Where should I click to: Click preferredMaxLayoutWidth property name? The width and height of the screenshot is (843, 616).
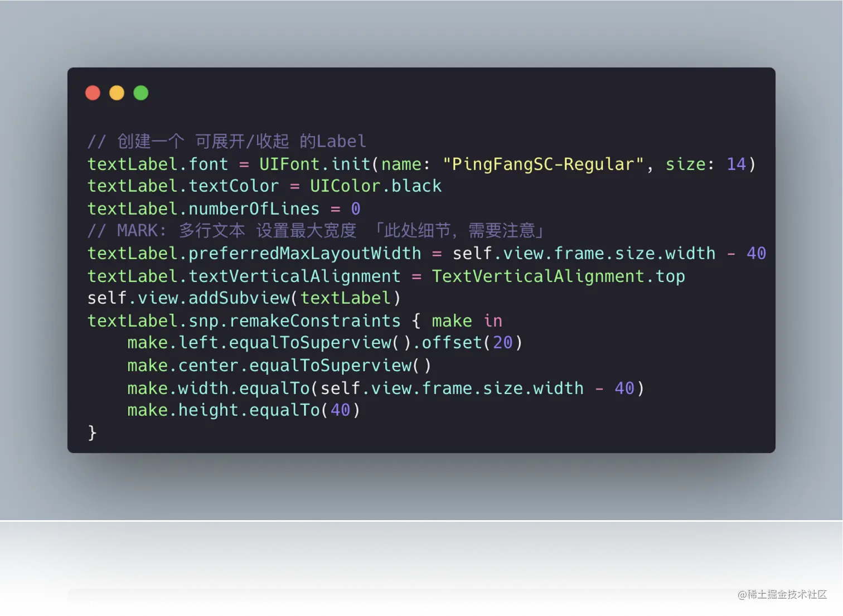pyautogui.click(x=305, y=254)
